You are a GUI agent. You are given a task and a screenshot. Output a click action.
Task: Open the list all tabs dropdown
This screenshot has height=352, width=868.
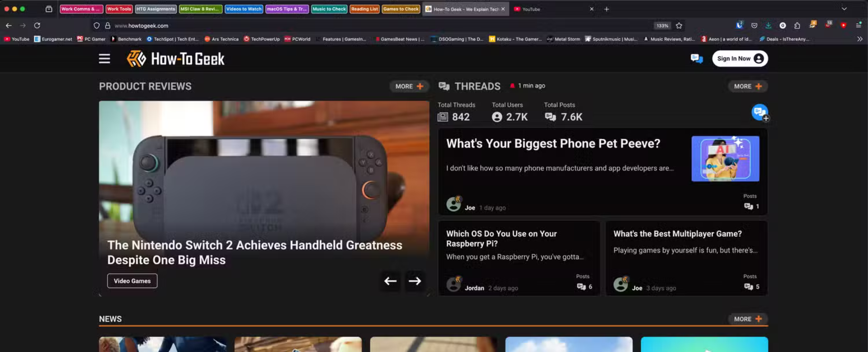coord(844,9)
